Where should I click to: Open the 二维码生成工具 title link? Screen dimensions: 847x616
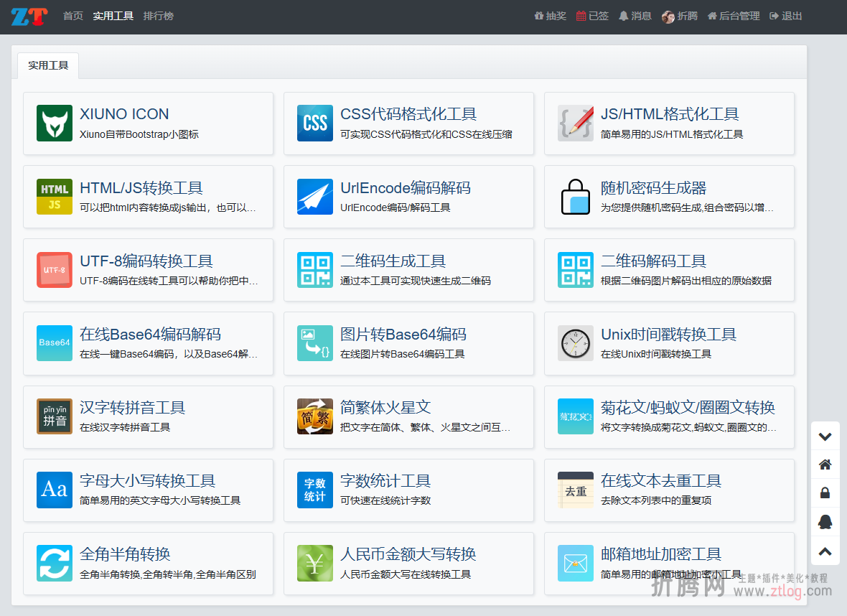pos(393,261)
